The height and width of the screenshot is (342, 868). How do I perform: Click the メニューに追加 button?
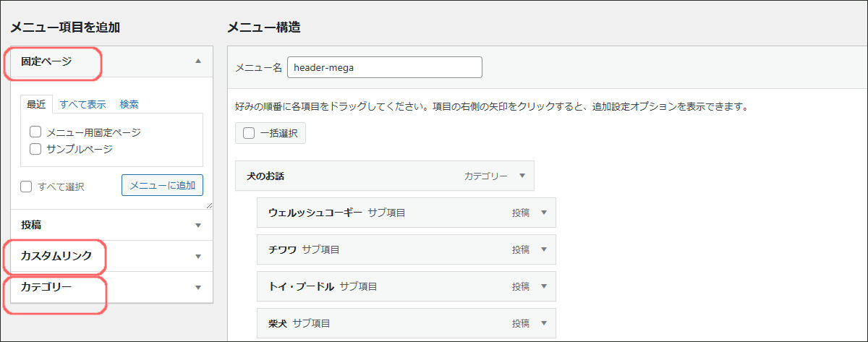click(x=162, y=185)
